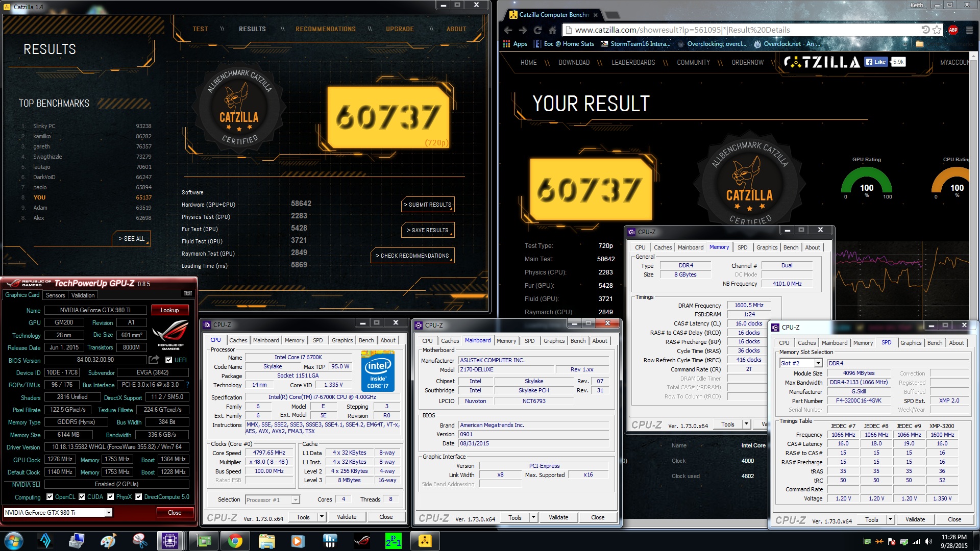Click the clock showing 11:28 PM
Viewport: 980px width, 551px height.
(954, 537)
